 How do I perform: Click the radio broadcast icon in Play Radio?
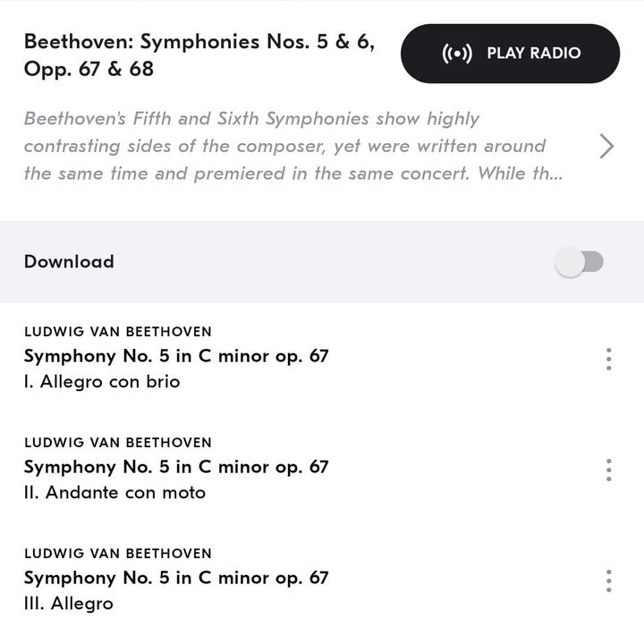click(x=457, y=54)
